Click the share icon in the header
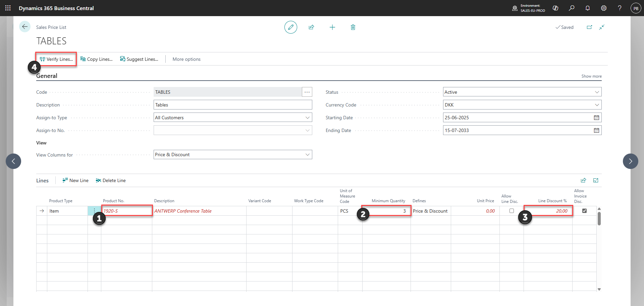Image resolution: width=644 pixels, height=306 pixels. click(311, 27)
